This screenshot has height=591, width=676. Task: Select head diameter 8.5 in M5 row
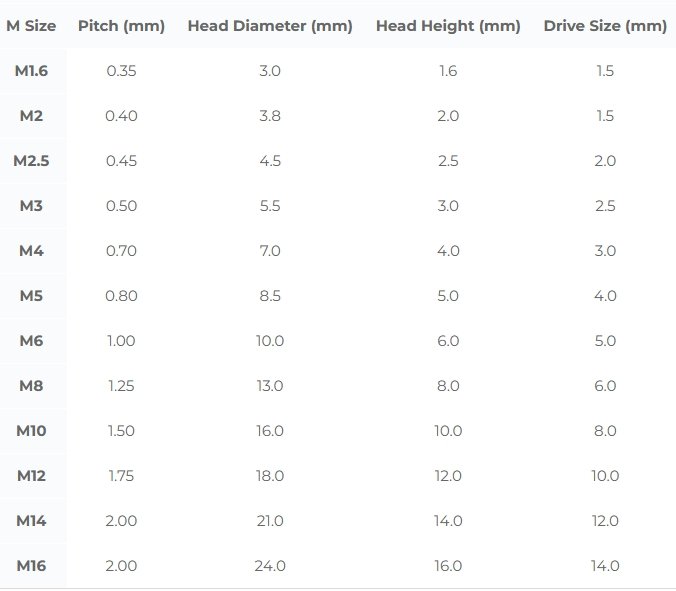(x=270, y=296)
